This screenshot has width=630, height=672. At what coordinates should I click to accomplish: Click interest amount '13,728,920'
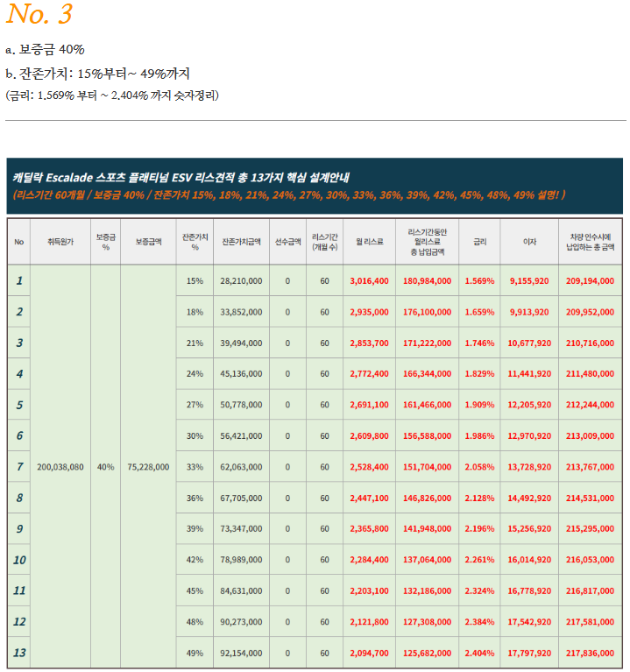tap(529, 467)
